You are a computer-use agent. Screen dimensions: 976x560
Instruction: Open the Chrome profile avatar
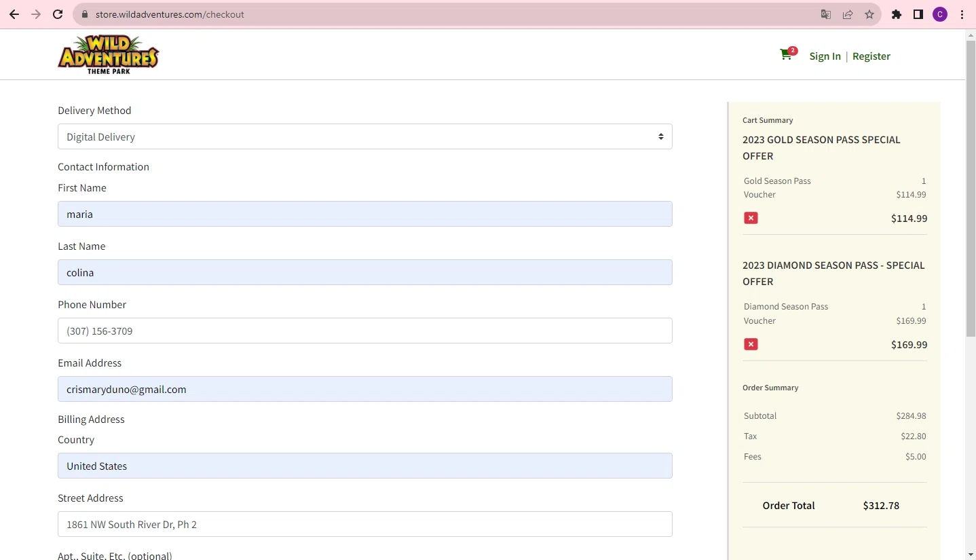pyautogui.click(x=940, y=14)
